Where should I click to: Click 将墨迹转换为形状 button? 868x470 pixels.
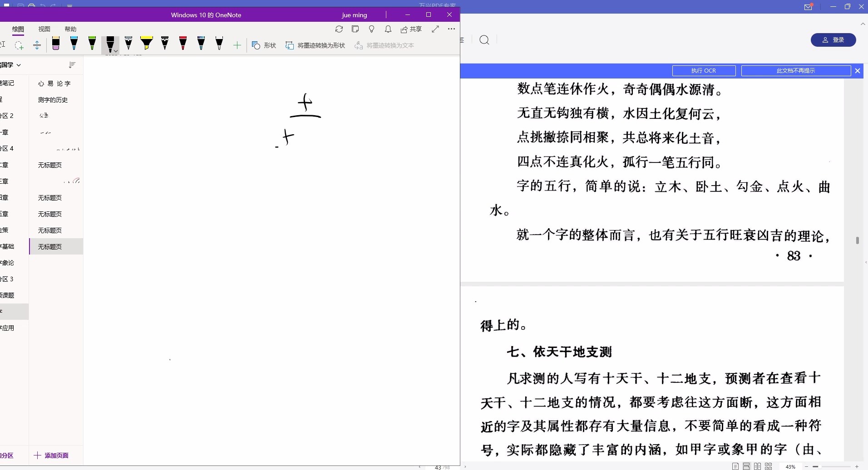pyautogui.click(x=316, y=45)
